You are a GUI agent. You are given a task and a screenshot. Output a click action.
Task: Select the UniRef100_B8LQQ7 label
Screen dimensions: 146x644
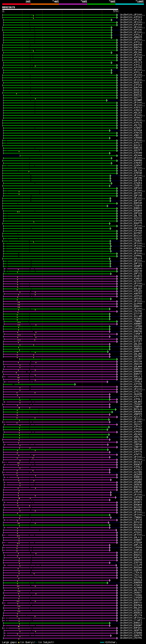click(x=131, y=289)
